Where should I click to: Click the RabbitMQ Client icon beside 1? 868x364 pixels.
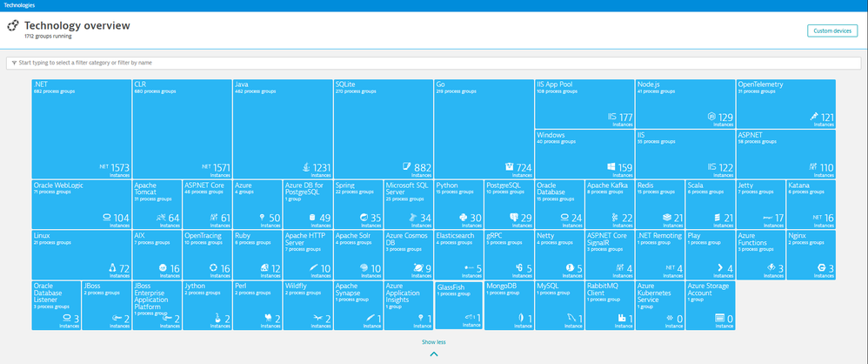[621, 318]
